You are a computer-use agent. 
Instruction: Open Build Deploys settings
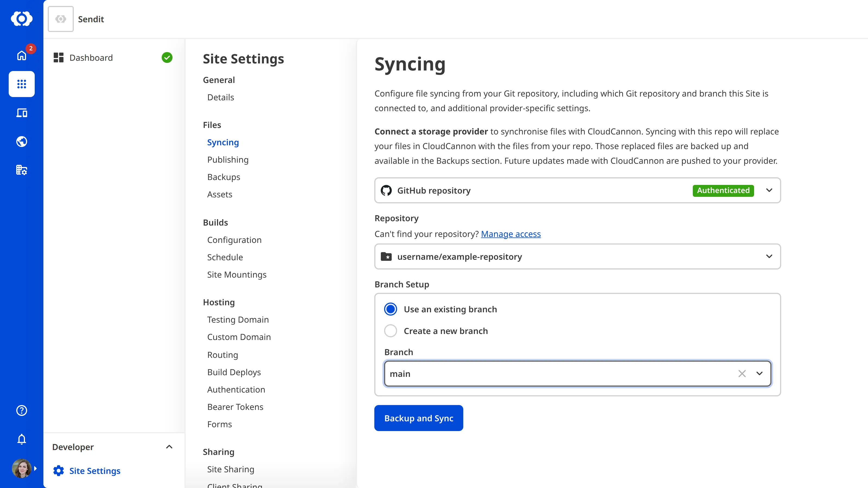click(x=234, y=373)
